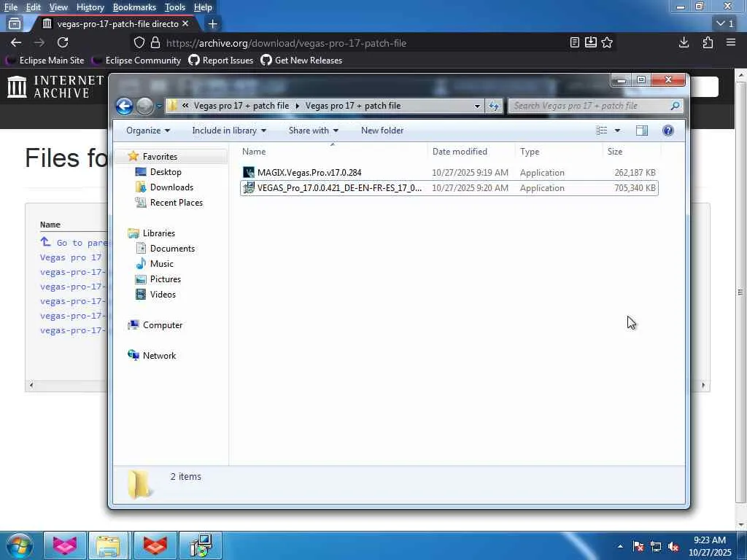Open Share with dropdown
Screen dimensions: 747x560
click(313, 131)
